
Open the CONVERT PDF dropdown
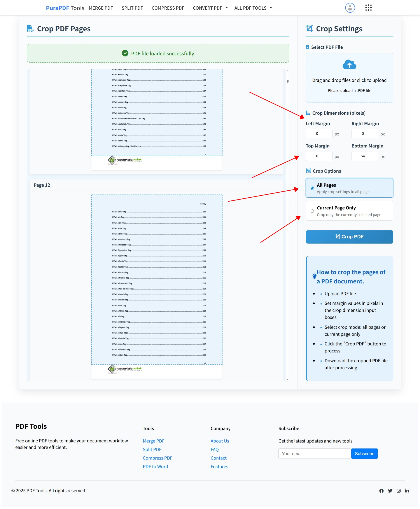click(210, 8)
